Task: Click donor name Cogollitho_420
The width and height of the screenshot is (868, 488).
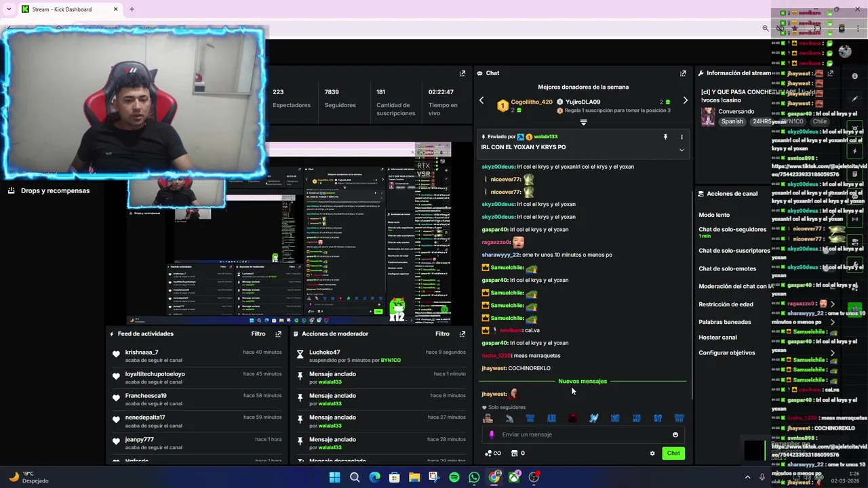Action: tap(532, 102)
